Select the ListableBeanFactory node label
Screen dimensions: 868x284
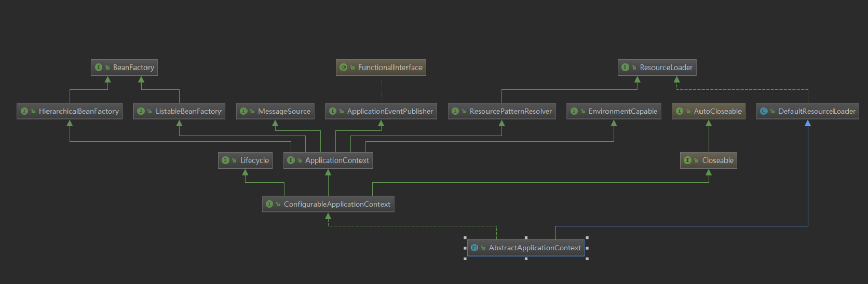tap(188, 111)
